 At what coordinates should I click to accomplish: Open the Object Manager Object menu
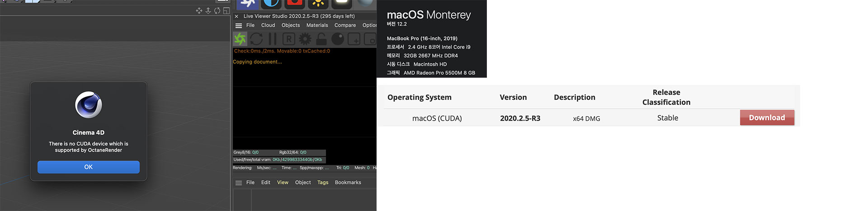tap(303, 183)
